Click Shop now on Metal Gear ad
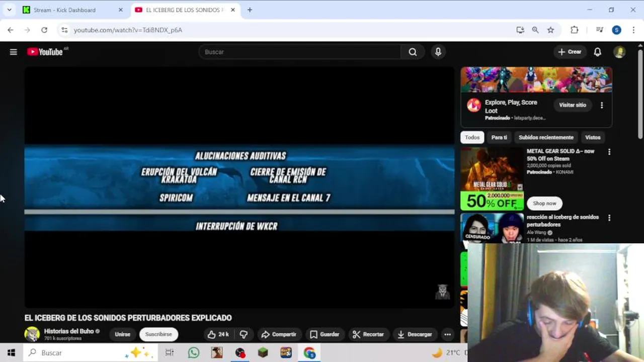 tap(544, 203)
